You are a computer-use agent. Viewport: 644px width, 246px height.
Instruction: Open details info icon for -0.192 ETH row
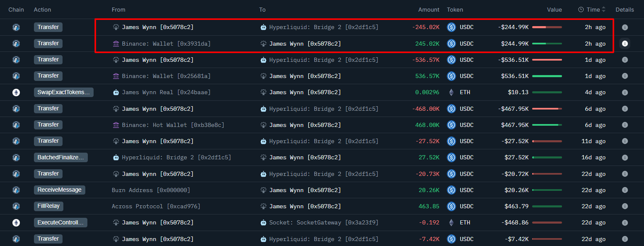[x=625, y=223]
